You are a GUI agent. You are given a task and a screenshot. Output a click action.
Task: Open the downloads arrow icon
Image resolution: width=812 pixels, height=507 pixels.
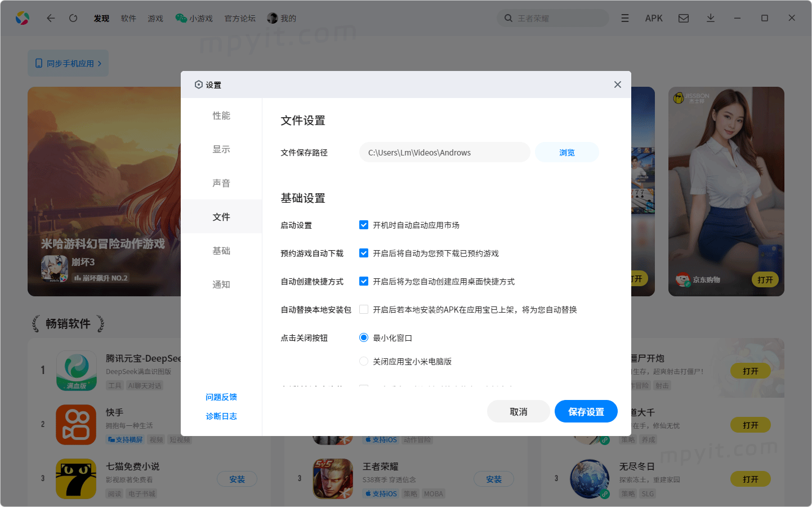coord(711,18)
